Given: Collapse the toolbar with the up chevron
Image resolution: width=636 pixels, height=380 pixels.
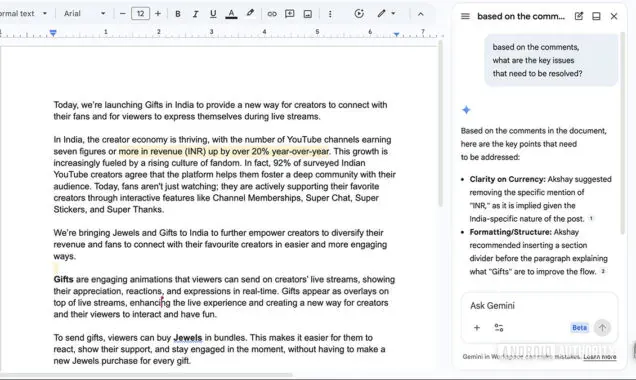Looking at the screenshot, I should (x=421, y=14).
